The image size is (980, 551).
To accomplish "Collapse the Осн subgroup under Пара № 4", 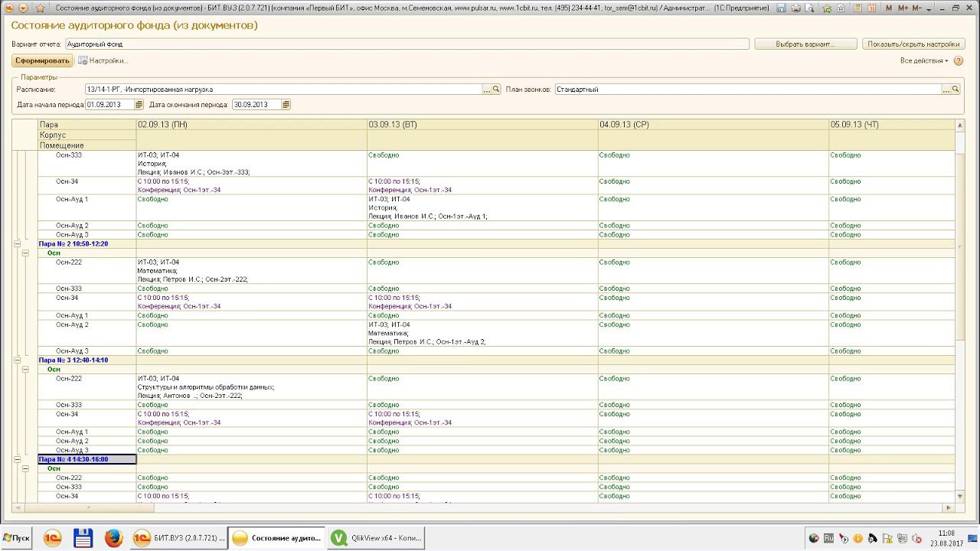I will (25, 468).
